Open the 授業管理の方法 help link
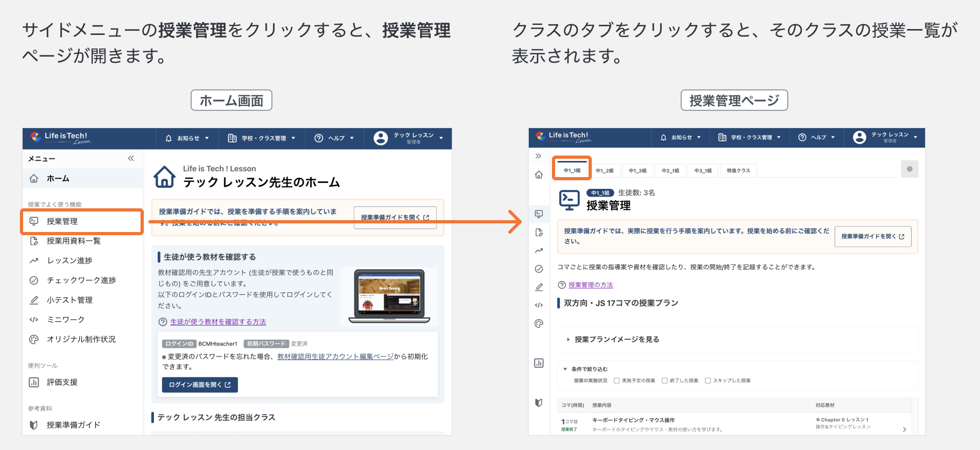Screen dimensions: 980x450 point(591,285)
